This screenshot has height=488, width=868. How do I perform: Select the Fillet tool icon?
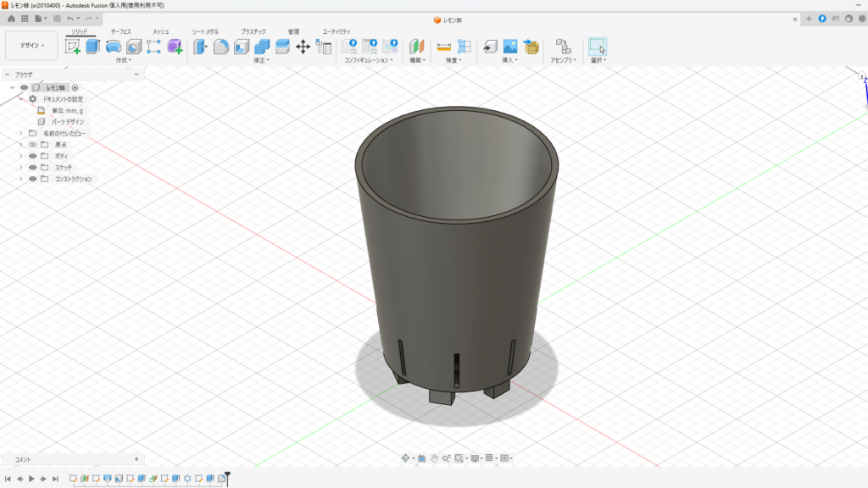[220, 47]
